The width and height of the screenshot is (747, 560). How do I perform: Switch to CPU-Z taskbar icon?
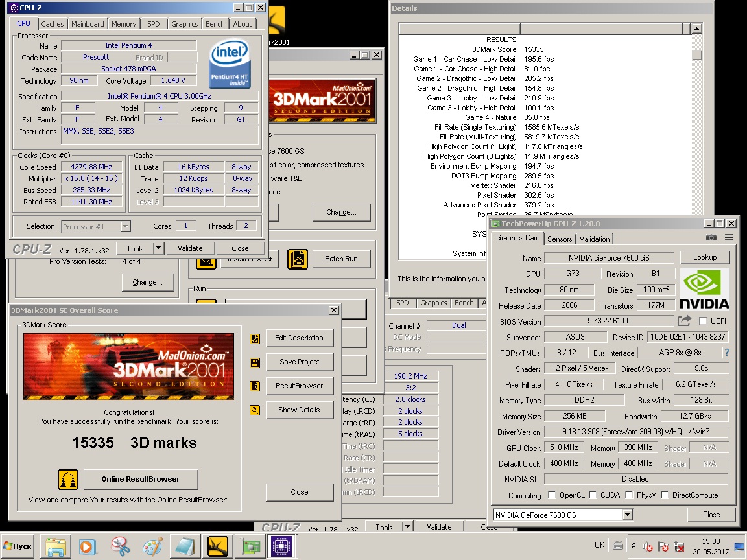(281, 546)
